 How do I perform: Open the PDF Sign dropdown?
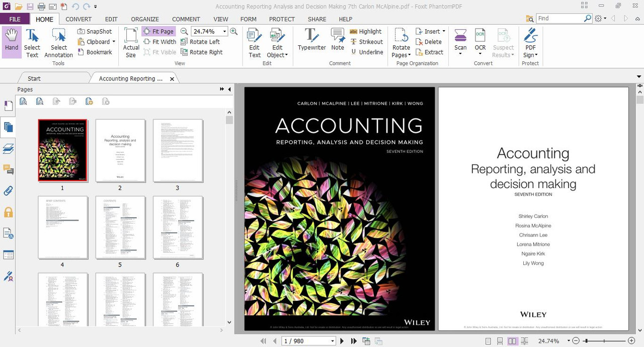[x=530, y=42]
